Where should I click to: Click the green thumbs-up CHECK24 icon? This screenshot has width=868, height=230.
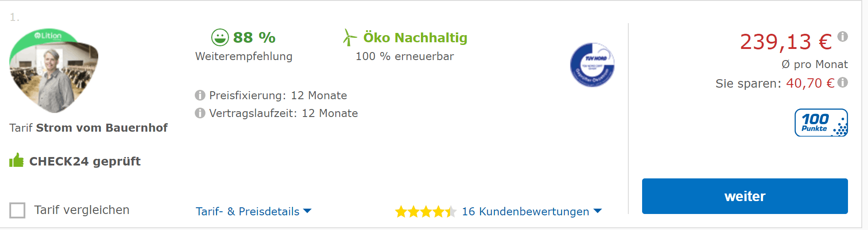16,161
